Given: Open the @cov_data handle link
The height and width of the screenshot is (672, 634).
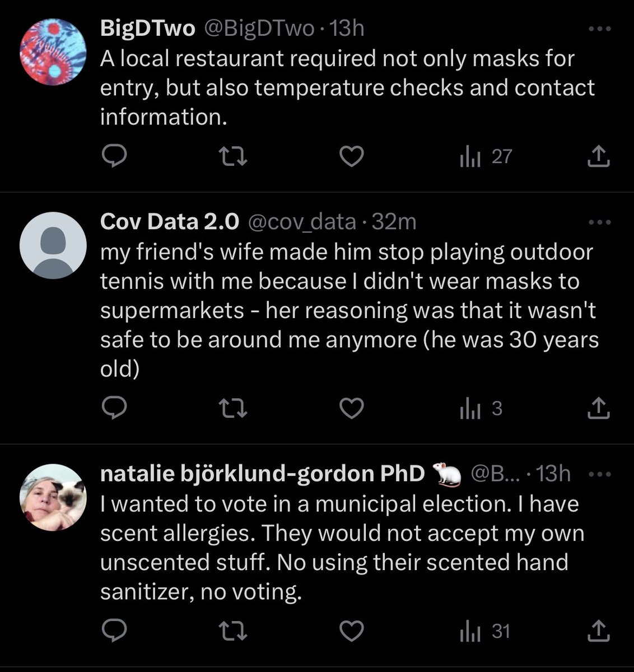Looking at the screenshot, I should pos(301,222).
